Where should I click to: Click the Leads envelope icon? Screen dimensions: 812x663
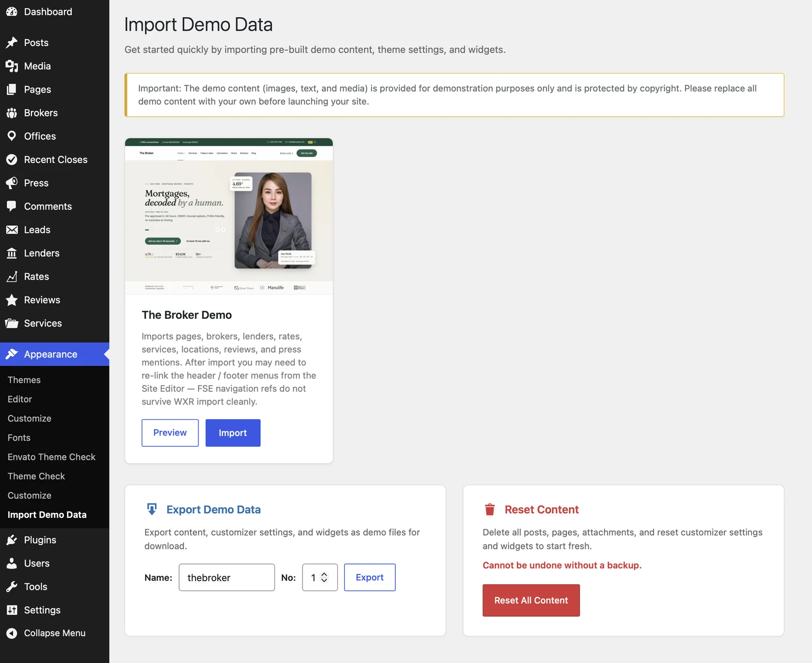pos(12,230)
